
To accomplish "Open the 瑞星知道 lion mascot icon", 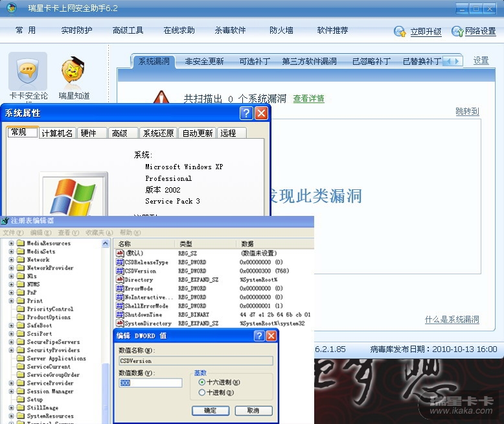I will tap(74, 71).
